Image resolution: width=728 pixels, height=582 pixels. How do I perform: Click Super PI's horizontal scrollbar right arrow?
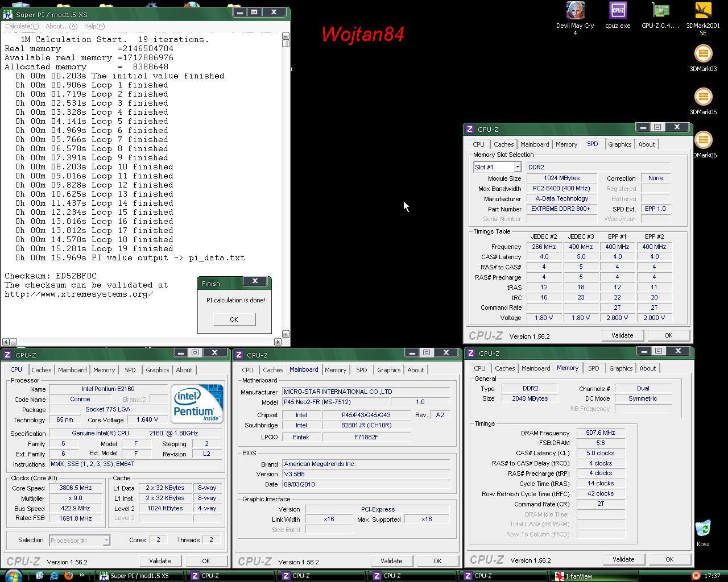coord(278,342)
